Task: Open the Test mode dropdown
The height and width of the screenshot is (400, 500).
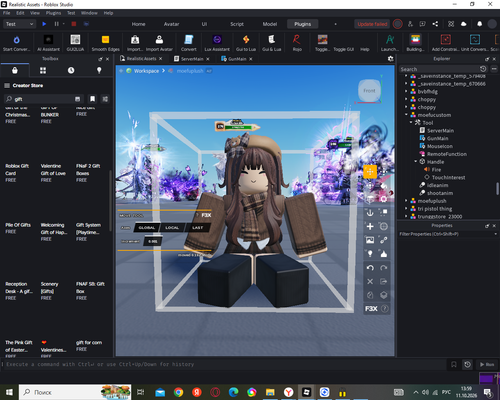Action: point(19,24)
